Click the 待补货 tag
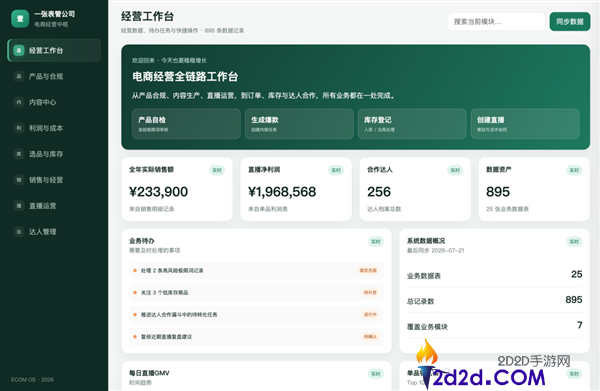 [x=370, y=293]
